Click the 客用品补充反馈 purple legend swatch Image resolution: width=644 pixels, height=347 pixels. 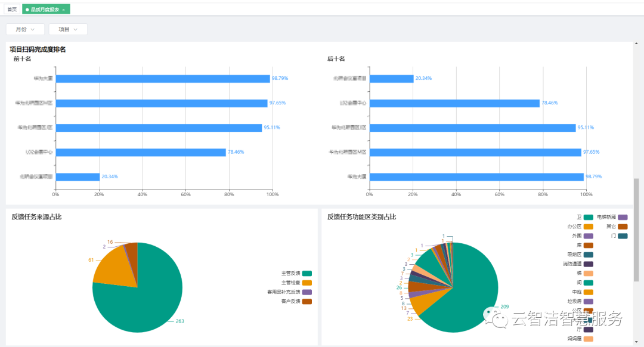tap(306, 292)
